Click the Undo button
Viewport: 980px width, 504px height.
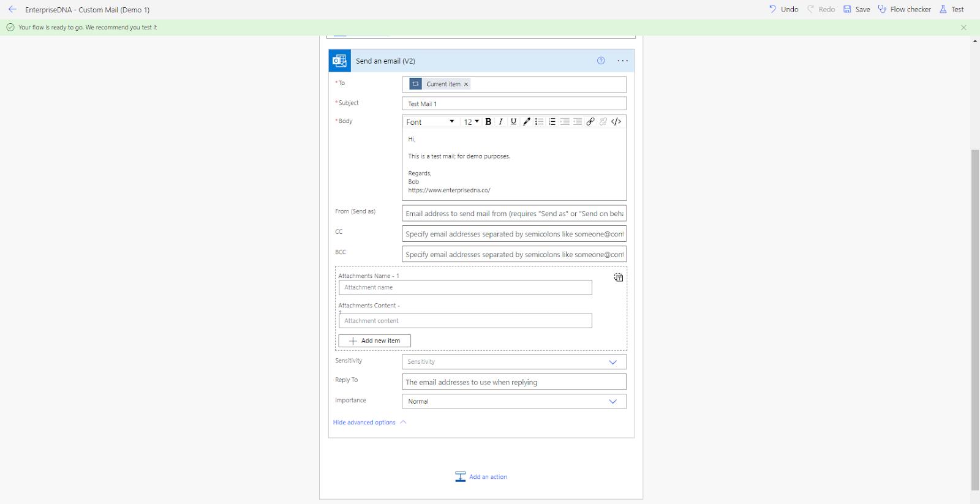tap(783, 9)
